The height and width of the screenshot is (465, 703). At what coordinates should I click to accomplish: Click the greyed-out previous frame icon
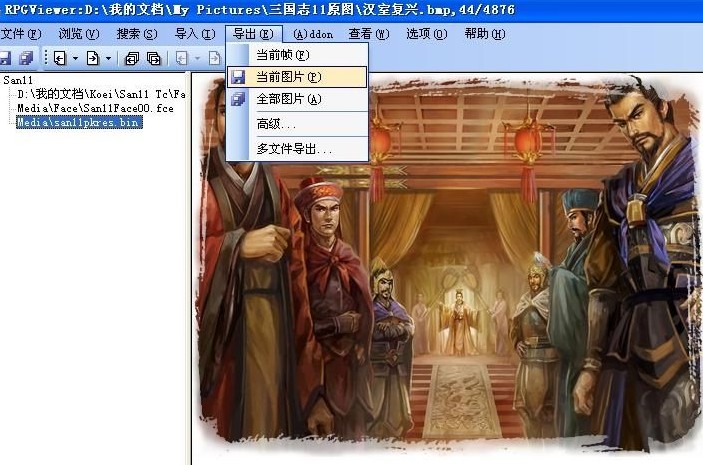click(182, 58)
